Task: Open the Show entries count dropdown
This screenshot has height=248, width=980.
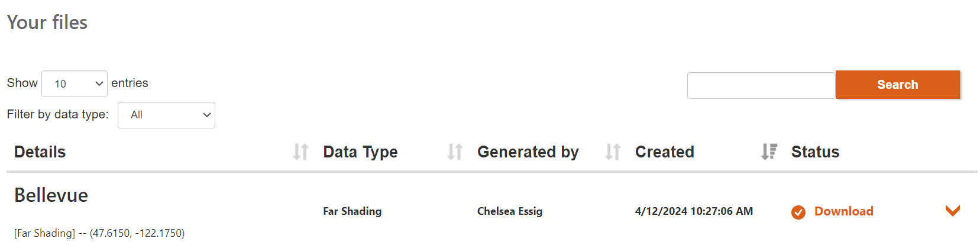Action: point(75,84)
